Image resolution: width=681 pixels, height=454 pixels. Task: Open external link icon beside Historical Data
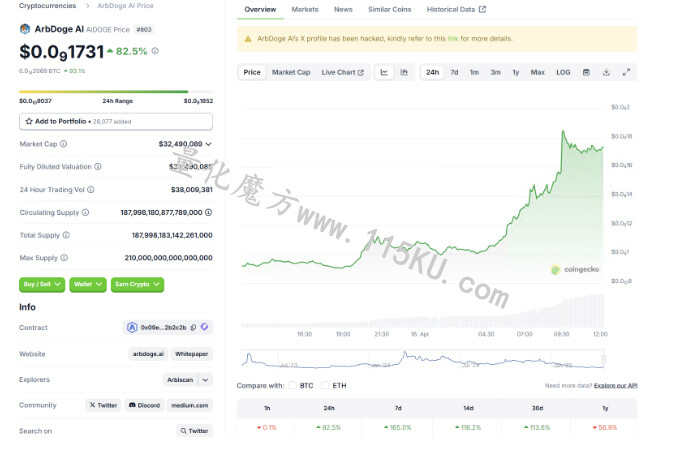482,9
